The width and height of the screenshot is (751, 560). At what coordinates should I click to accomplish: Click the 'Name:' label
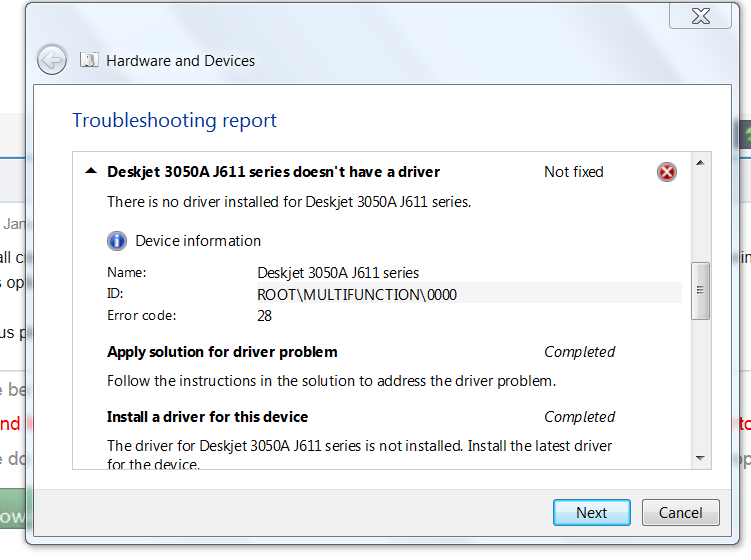(x=126, y=273)
